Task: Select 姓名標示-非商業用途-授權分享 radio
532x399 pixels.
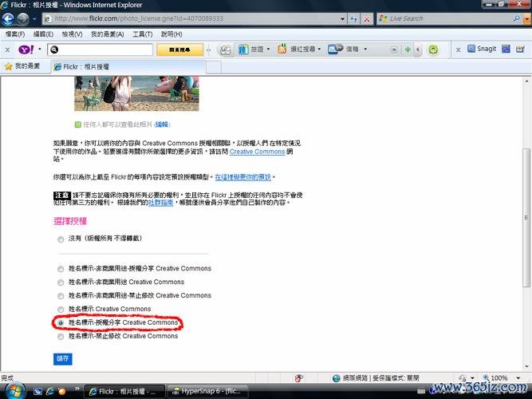Action: (x=61, y=269)
